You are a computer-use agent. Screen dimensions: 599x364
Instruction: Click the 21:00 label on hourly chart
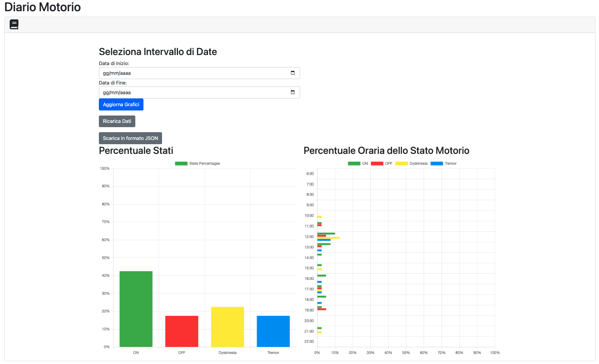point(309,331)
